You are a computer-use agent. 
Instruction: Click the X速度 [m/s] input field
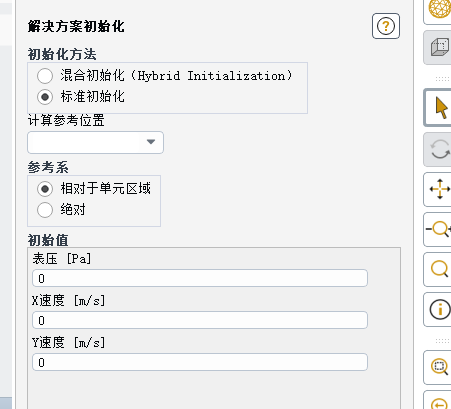point(200,320)
